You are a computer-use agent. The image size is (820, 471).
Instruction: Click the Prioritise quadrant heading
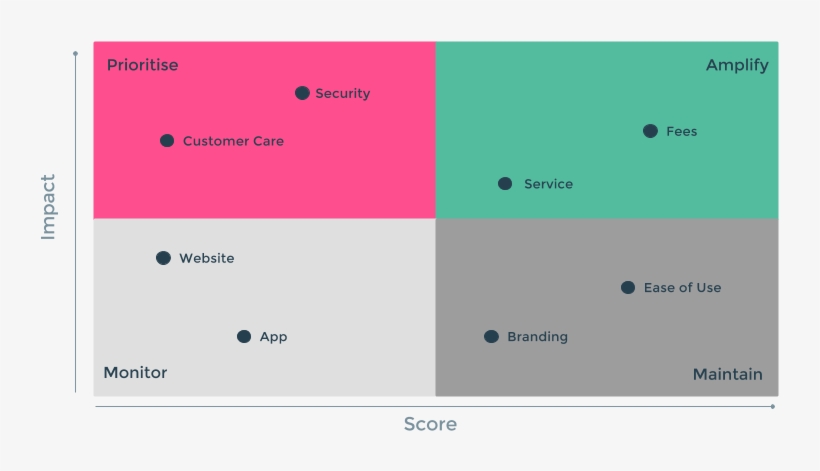tap(142, 65)
